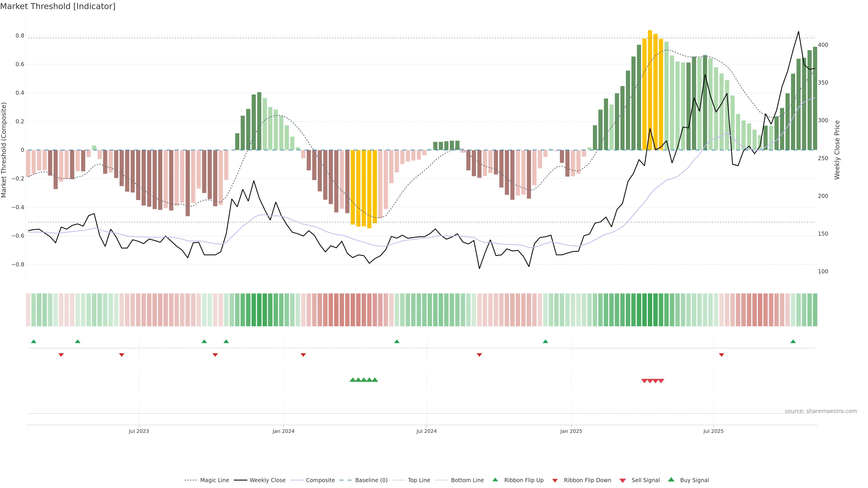Click the Ribbon Flip Up legend triangle icon
The width and height of the screenshot is (868, 488).
(x=495, y=480)
